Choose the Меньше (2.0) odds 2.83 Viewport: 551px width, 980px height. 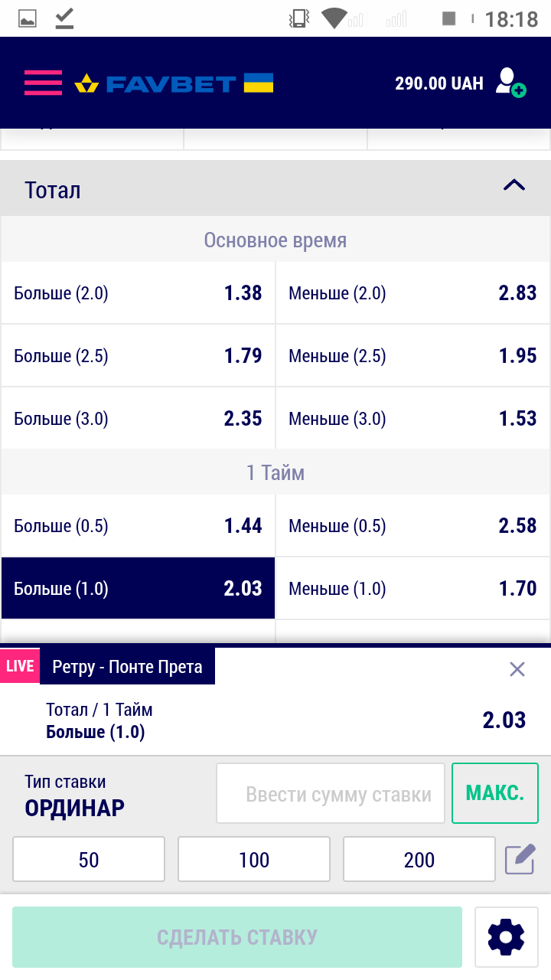pos(412,293)
